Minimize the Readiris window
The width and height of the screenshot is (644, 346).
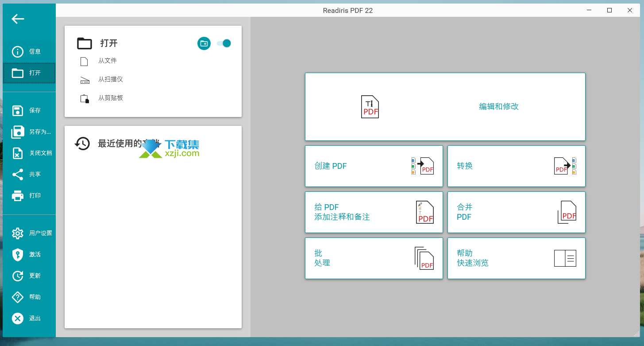pyautogui.click(x=589, y=10)
